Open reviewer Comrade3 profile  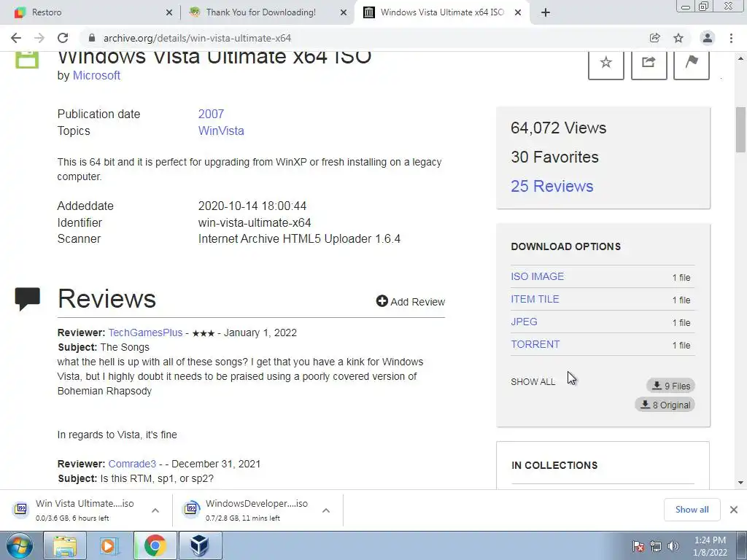132,464
